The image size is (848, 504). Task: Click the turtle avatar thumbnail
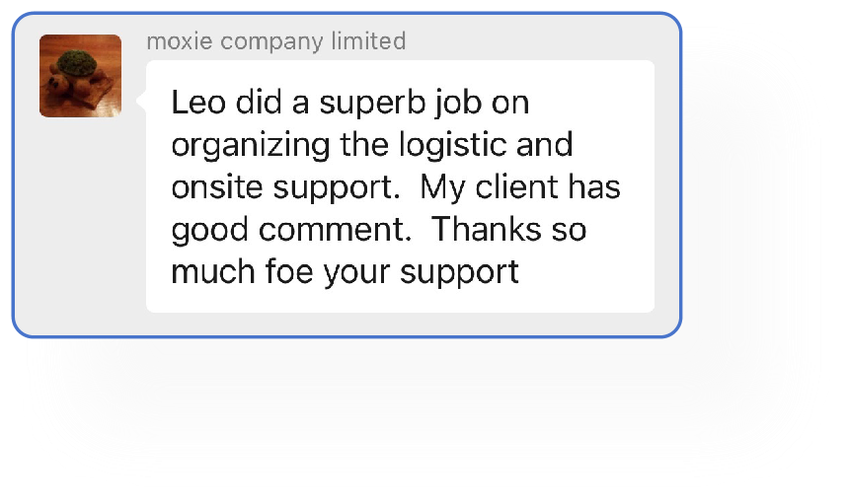click(81, 76)
